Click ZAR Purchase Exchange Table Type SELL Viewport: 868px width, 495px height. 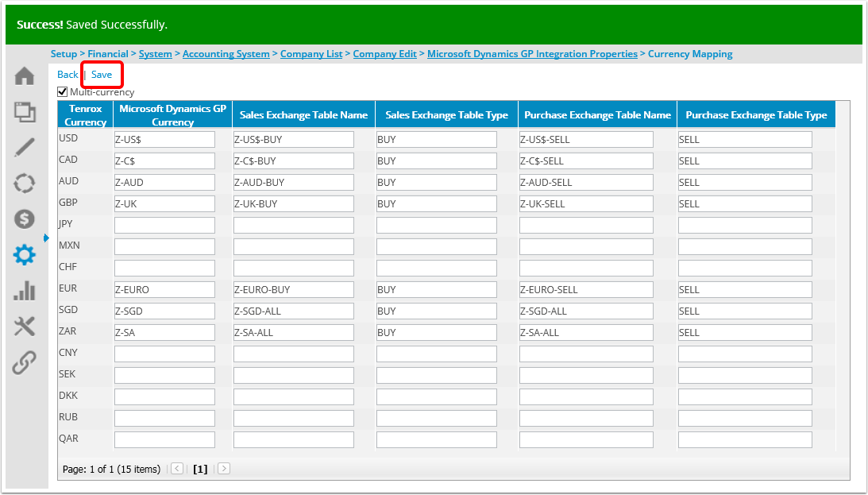pyautogui.click(x=745, y=332)
